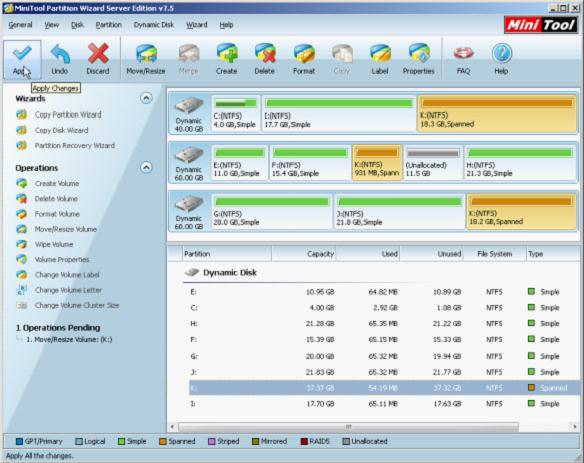The image size is (584, 463).
Task: Open the Properties toolbar icon
Action: [x=418, y=60]
